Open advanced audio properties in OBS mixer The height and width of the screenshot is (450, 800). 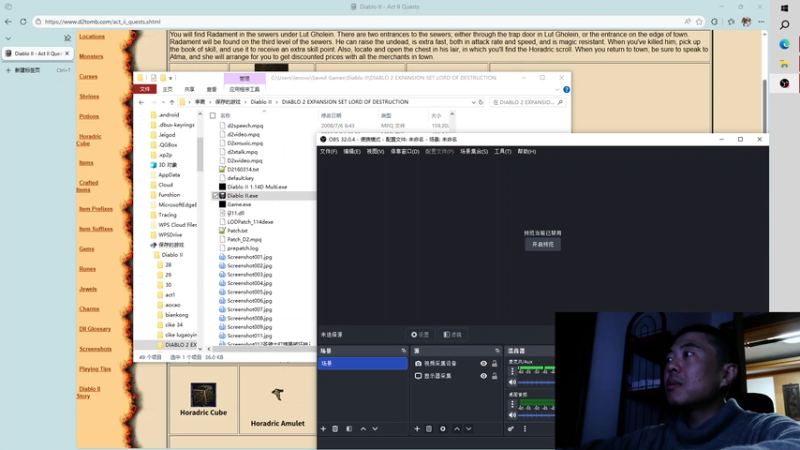[x=511, y=429]
